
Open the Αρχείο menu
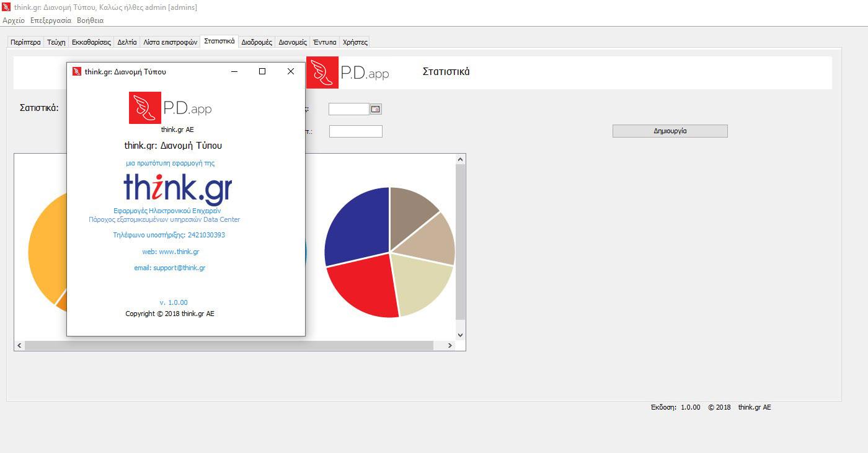14,20
